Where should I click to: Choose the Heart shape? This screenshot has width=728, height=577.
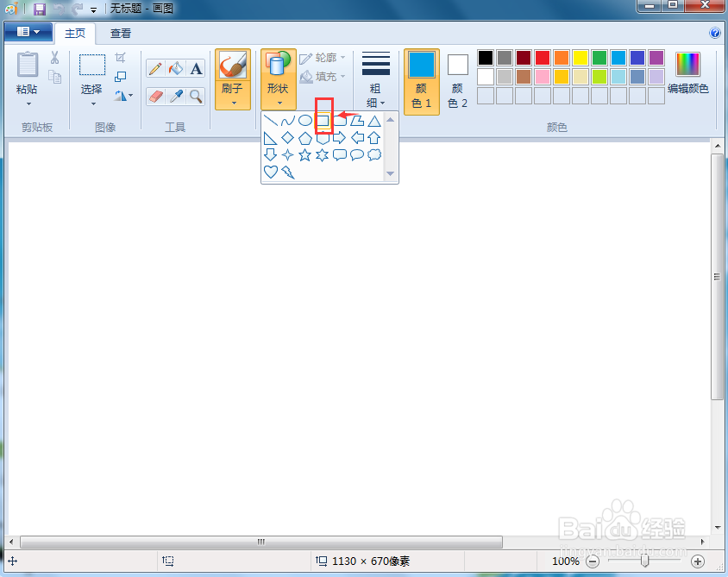(x=270, y=172)
